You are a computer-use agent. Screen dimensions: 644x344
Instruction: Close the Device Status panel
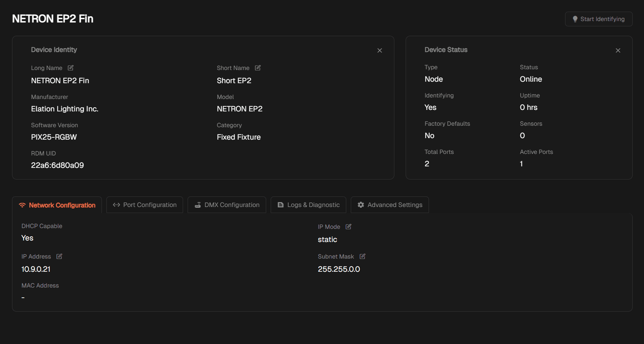pyautogui.click(x=618, y=50)
